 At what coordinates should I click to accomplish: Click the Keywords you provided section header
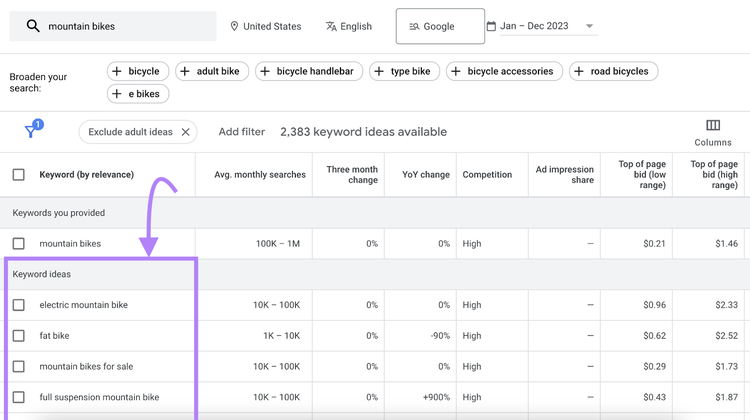click(58, 213)
